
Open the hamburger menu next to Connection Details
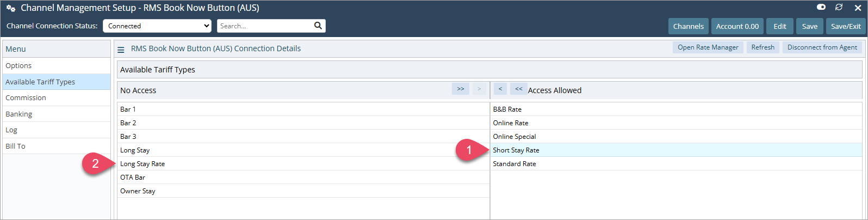pyautogui.click(x=121, y=49)
